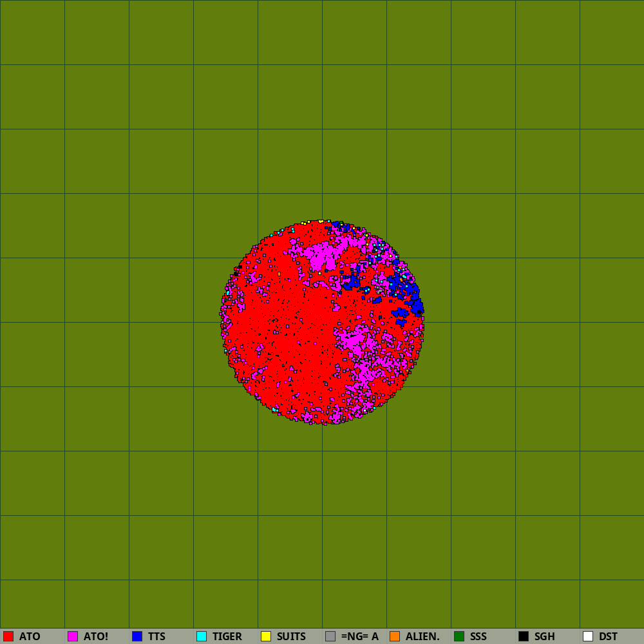Select the SGH legend label
Image resolution: width=644 pixels, height=644 pixels.
545,637
